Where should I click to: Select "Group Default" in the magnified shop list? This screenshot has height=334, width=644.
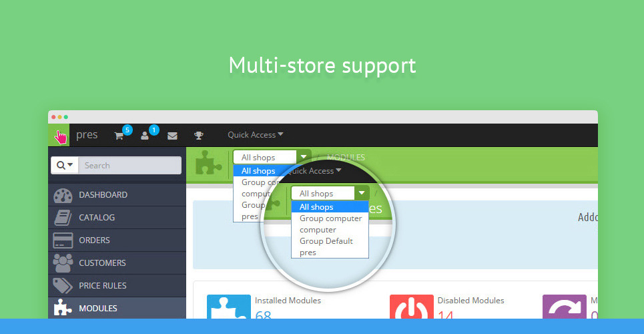(326, 241)
